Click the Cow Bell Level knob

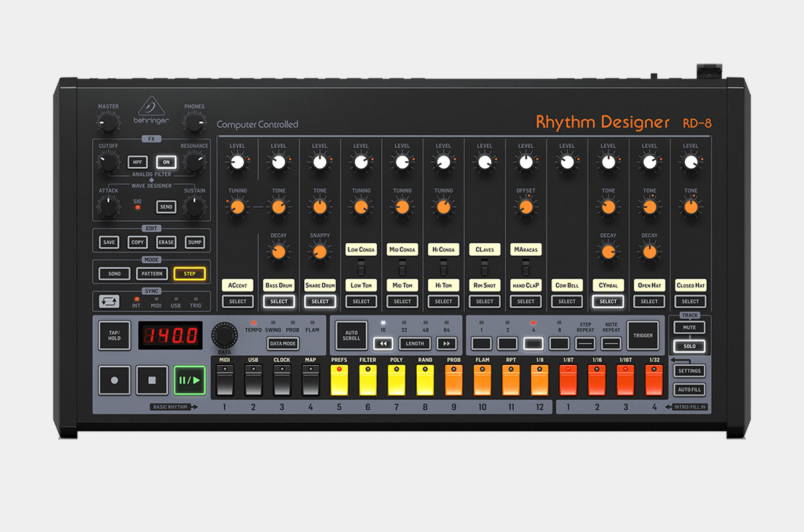567,162
